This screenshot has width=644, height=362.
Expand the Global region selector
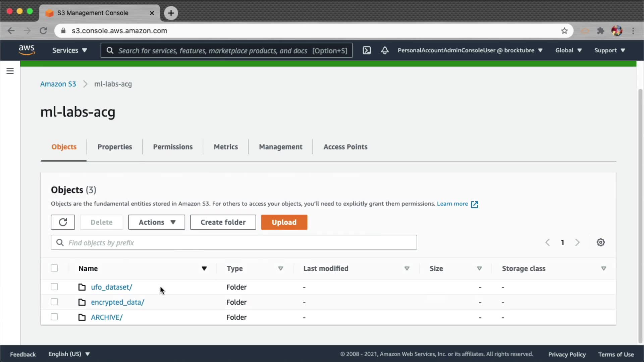tap(568, 50)
